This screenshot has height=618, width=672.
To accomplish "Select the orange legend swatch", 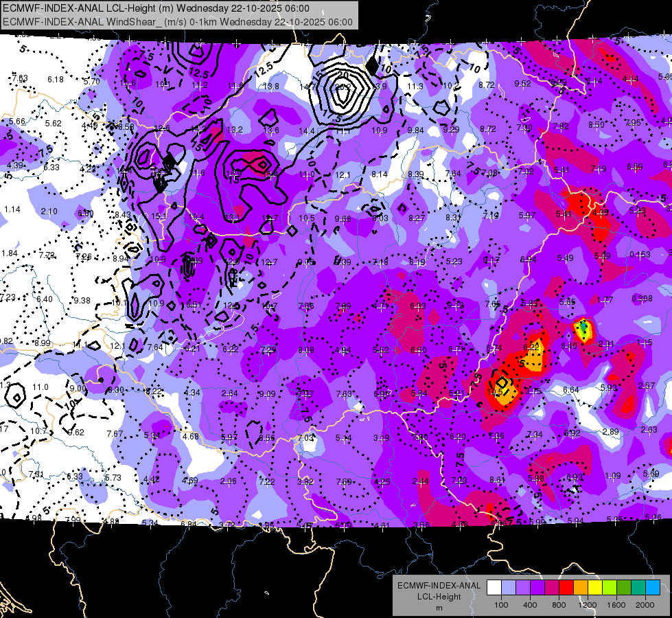I will tap(581, 588).
